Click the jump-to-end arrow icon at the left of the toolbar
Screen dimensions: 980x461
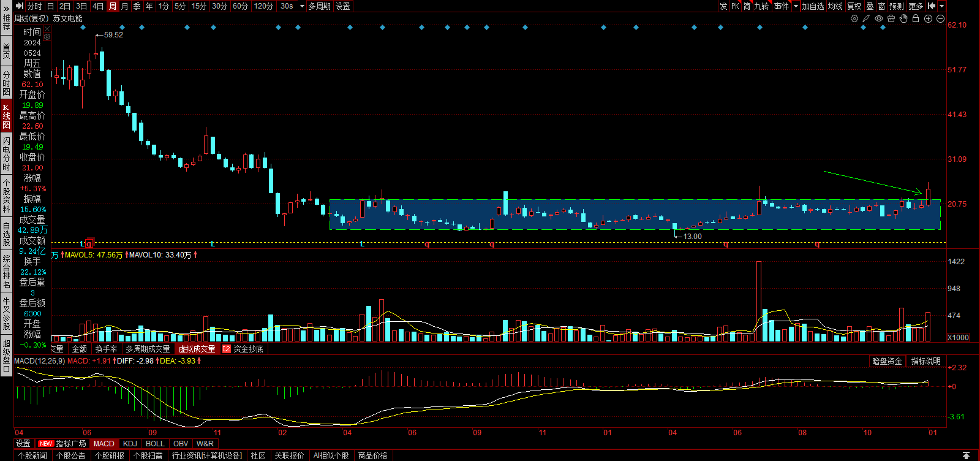[x=19, y=6]
